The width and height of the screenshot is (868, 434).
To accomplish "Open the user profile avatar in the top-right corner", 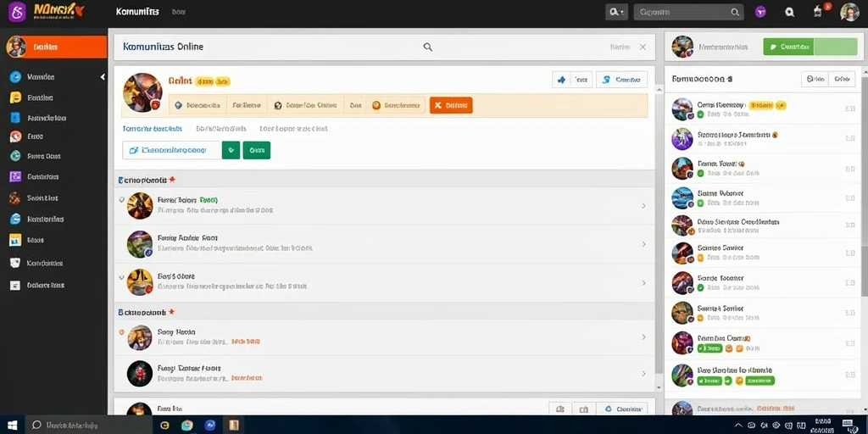I will 849,12.
